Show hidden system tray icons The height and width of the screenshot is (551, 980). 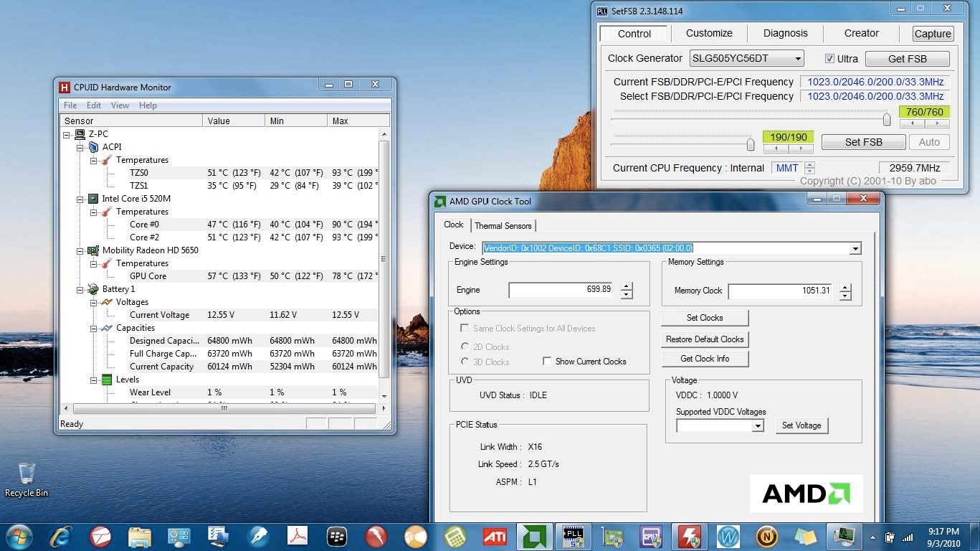coord(873,537)
